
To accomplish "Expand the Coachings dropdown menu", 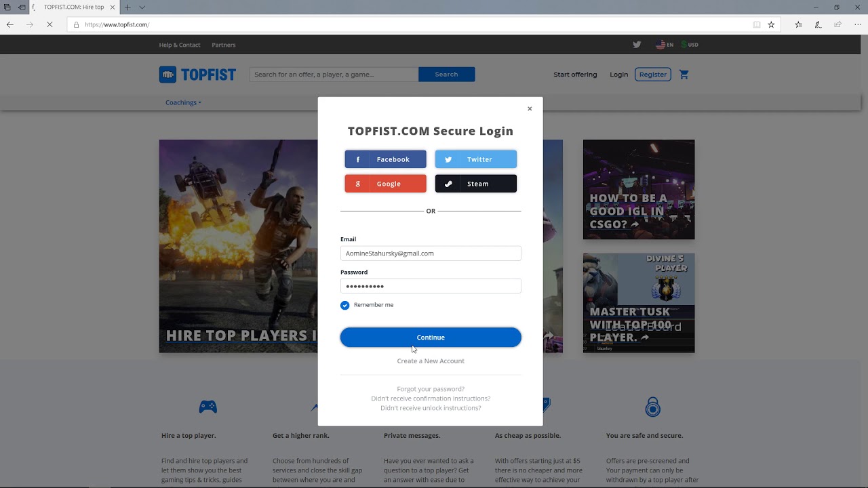I will pos(183,103).
